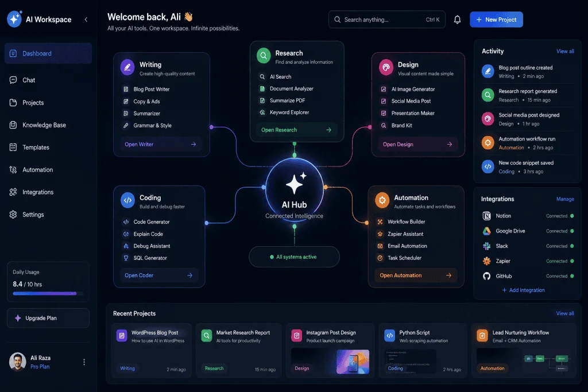Click the Coding card code icon
This screenshot has width=588, height=392.
[x=128, y=200]
